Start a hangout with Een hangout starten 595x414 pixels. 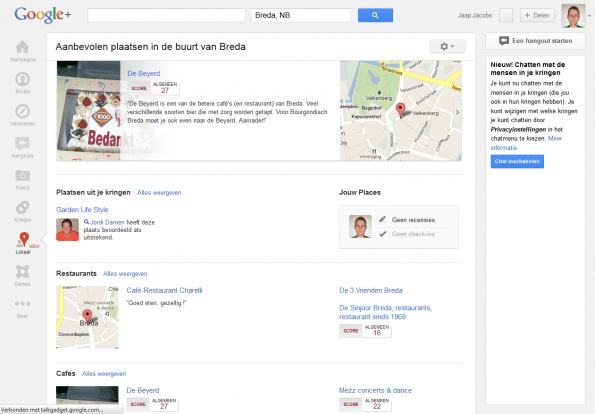point(535,41)
